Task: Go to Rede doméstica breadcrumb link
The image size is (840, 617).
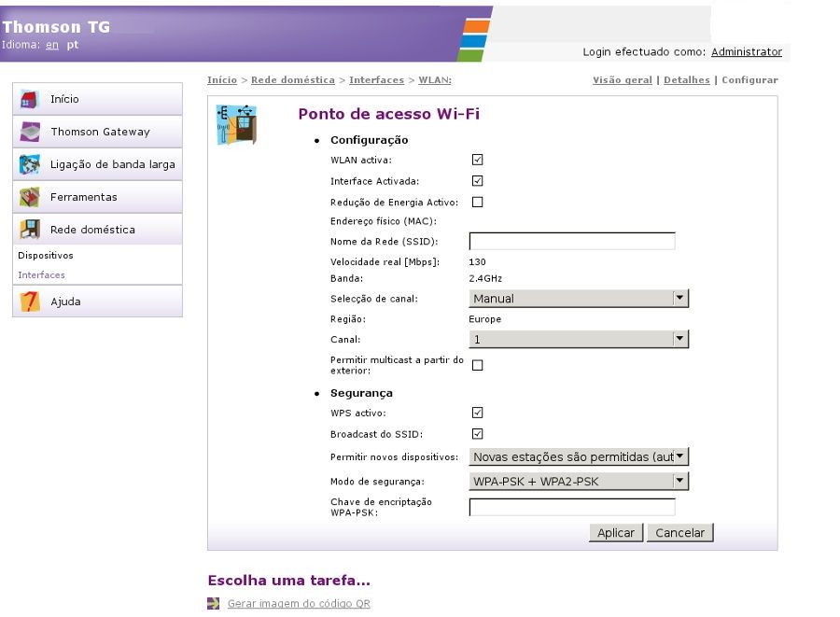Action: pyautogui.click(x=293, y=79)
